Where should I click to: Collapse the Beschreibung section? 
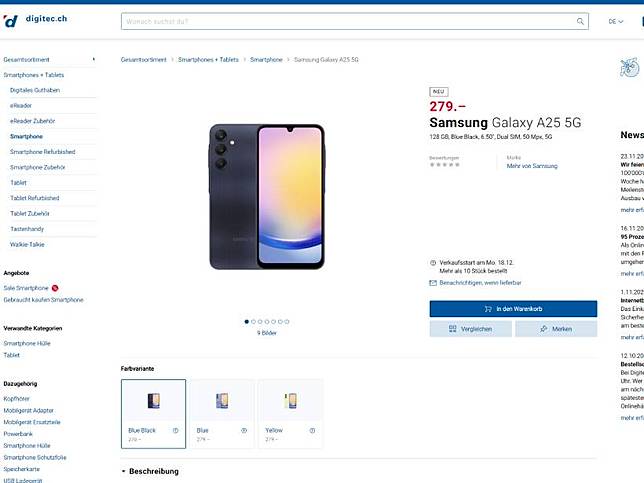pyautogui.click(x=150, y=471)
